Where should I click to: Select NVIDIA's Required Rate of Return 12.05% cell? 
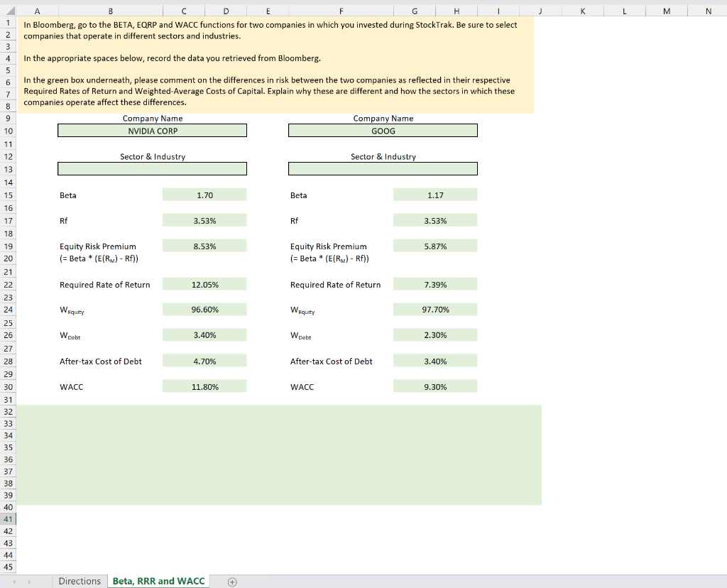(x=204, y=283)
